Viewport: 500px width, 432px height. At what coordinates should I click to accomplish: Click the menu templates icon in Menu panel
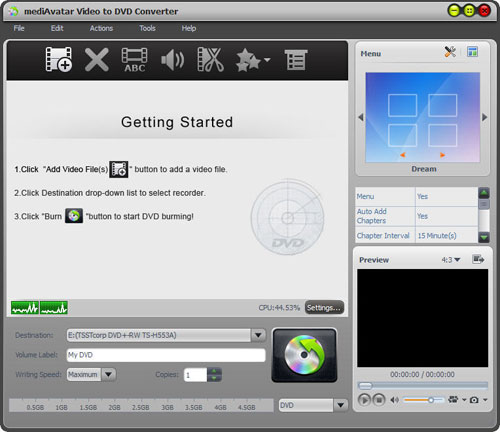coord(472,52)
